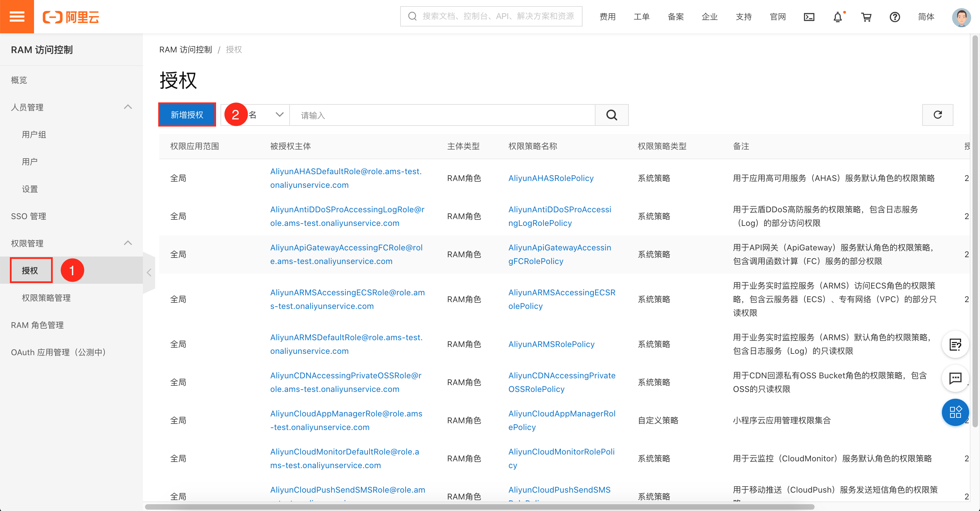
Task: Open AliyunAntiDDoSProAccessingLogRolePolicy link
Action: 560,216
